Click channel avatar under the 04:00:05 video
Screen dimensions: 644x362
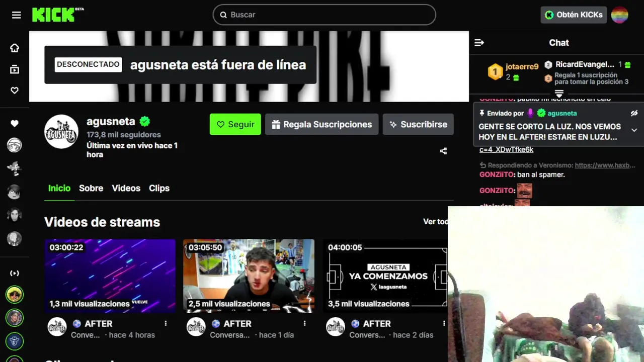[335, 327]
